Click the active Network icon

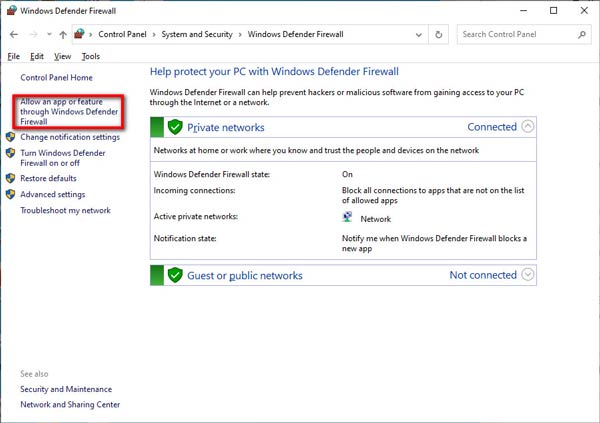tap(347, 217)
